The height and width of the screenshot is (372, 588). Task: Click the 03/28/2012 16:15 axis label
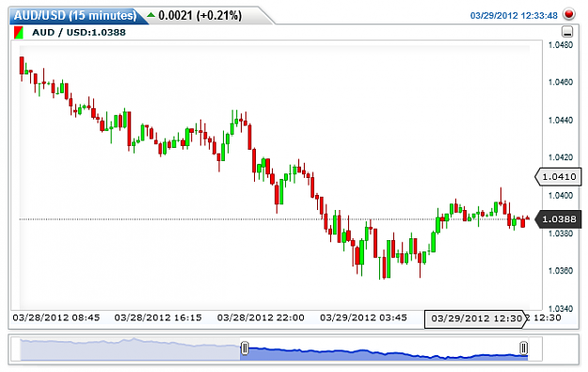click(x=158, y=318)
